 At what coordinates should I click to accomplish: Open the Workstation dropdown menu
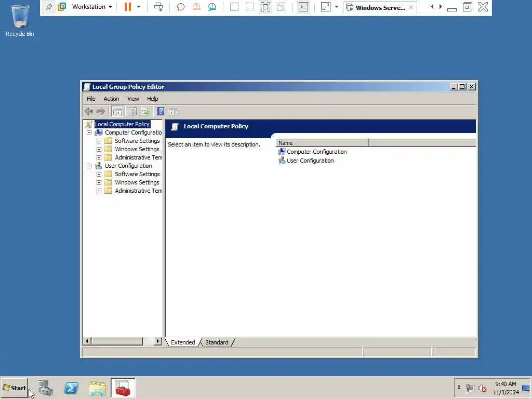pos(92,7)
